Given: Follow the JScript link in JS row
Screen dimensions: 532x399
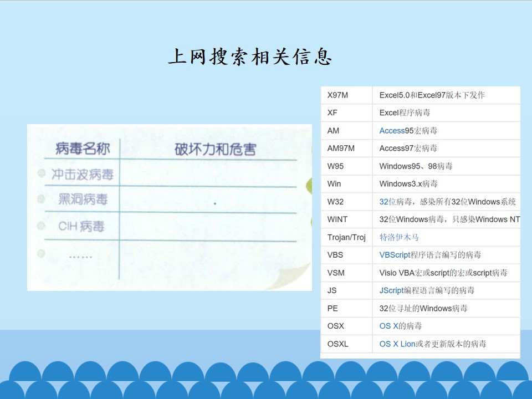Looking at the screenshot, I should 392,290.
